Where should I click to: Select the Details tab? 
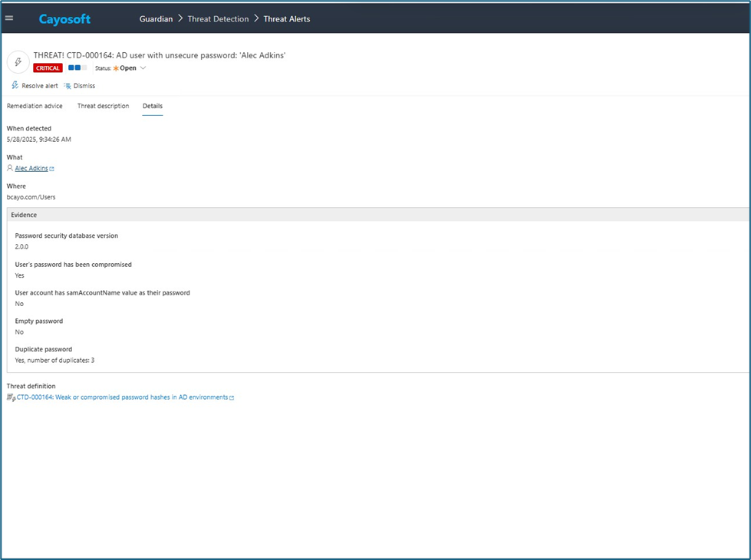click(153, 106)
